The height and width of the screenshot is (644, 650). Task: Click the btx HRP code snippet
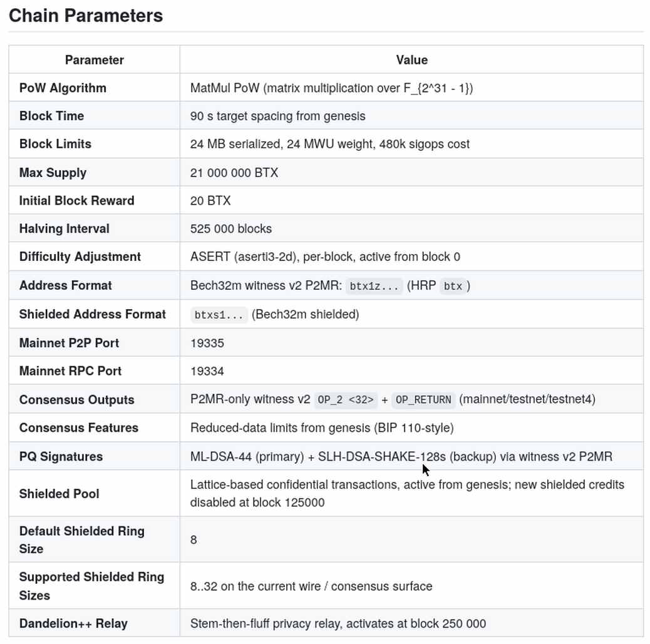pyautogui.click(x=453, y=286)
